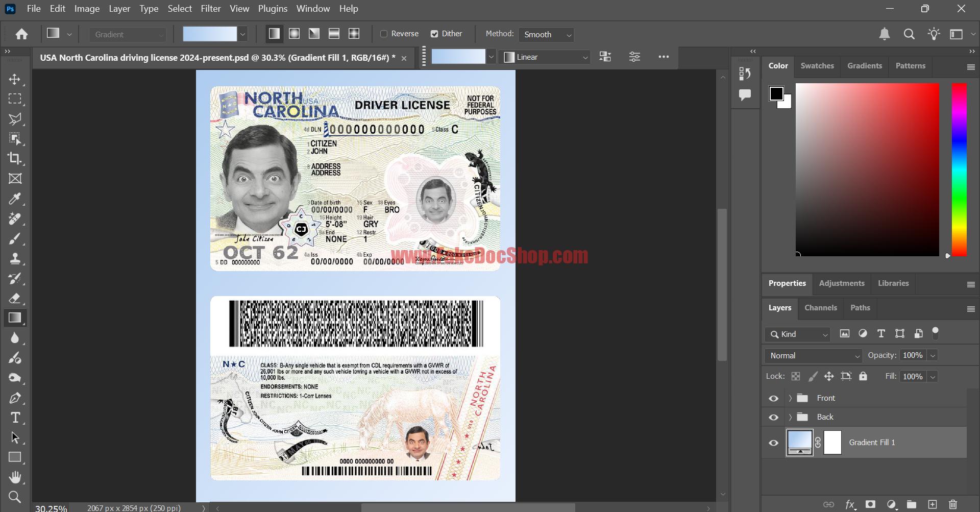Click the layer effects fx icon
The height and width of the screenshot is (512, 980).
850,504
